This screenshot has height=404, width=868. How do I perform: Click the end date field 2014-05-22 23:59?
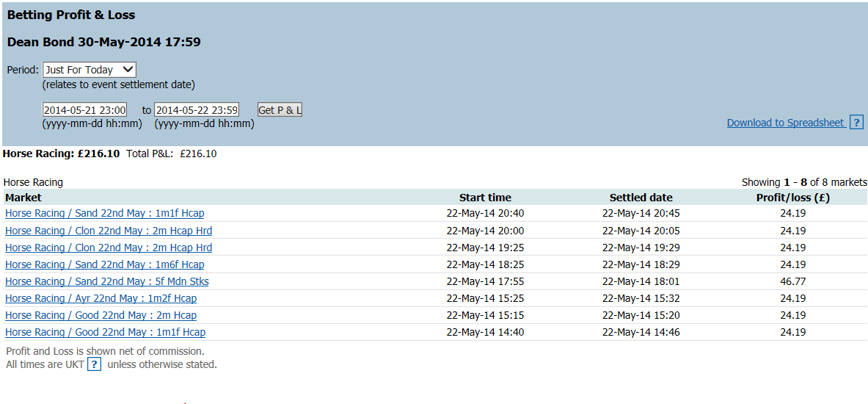click(x=197, y=109)
